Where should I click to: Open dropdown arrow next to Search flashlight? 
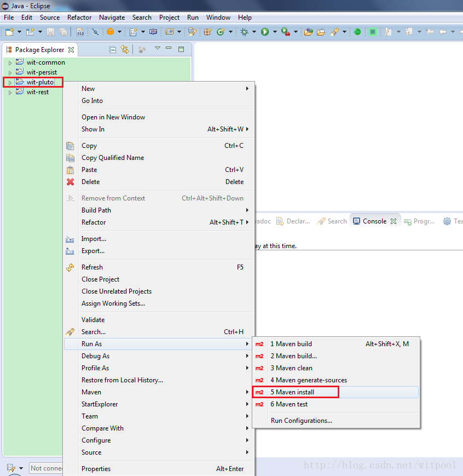(344, 32)
